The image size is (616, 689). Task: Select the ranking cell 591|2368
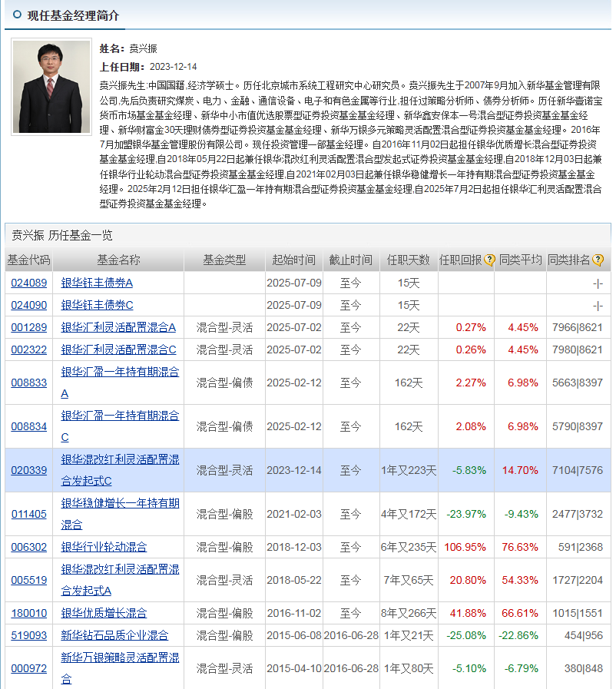click(x=580, y=548)
